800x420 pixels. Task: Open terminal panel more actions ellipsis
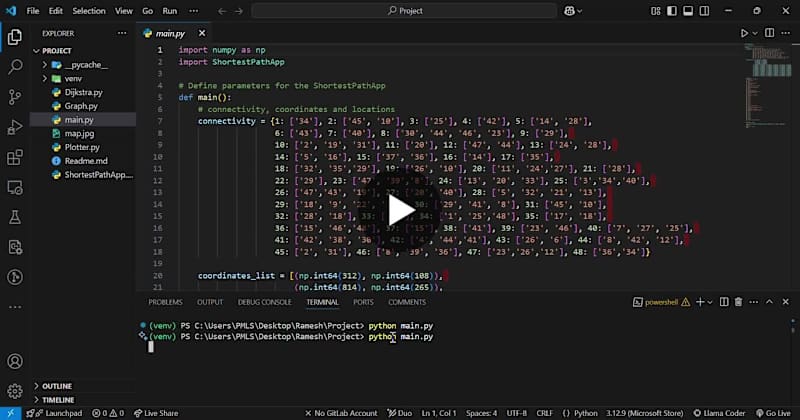754,302
